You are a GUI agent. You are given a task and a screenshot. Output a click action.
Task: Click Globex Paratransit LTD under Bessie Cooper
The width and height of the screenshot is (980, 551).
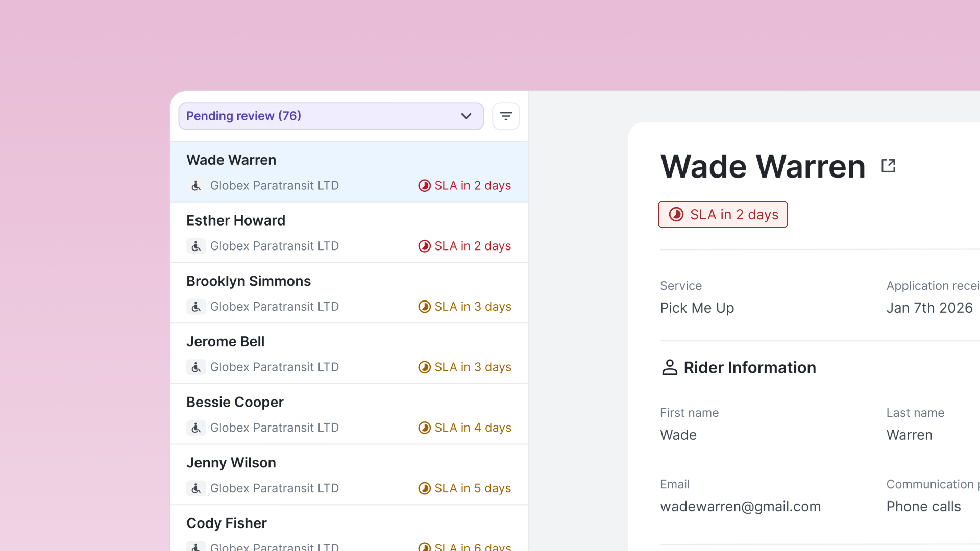(274, 428)
